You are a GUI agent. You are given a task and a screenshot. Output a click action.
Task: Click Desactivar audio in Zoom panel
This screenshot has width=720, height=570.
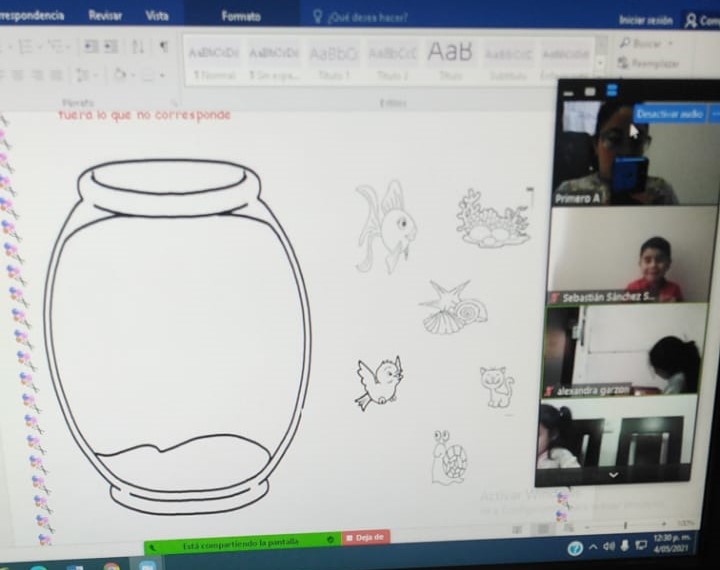[x=669, y=114]
